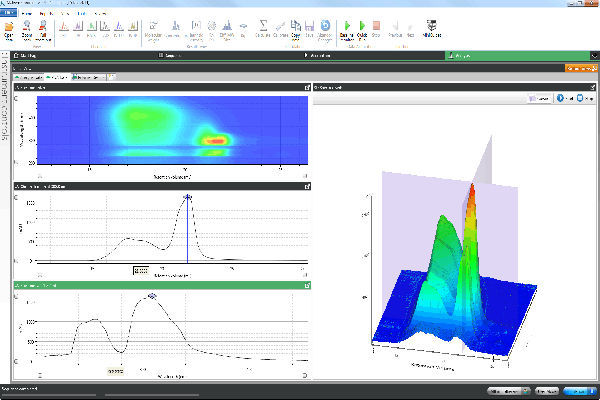Maximize the 3D surface plot panel
The image size is (600, 400).
coord(592,89)
